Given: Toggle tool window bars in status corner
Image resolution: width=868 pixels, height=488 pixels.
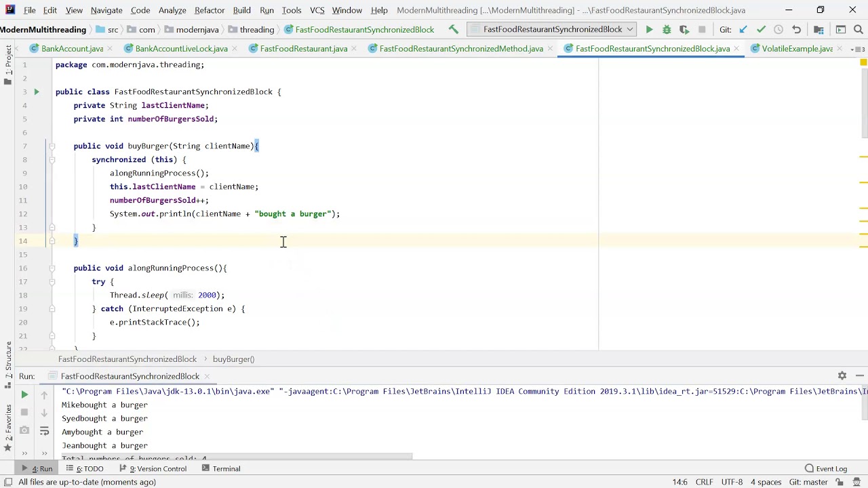Looking at the screenshot, I should click(8, 482).
